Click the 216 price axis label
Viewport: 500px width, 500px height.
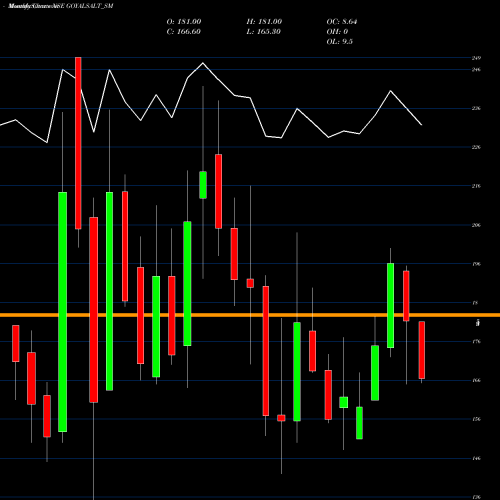(476, 186)
